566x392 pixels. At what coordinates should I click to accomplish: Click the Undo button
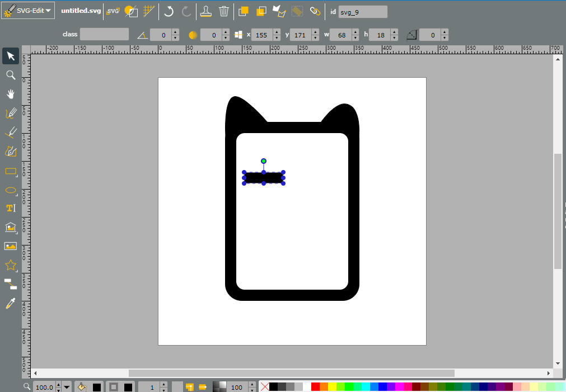169,11
